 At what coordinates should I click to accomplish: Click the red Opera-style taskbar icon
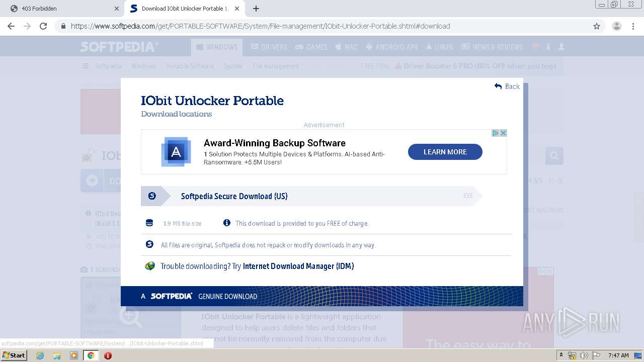click(x=108, y=355)
